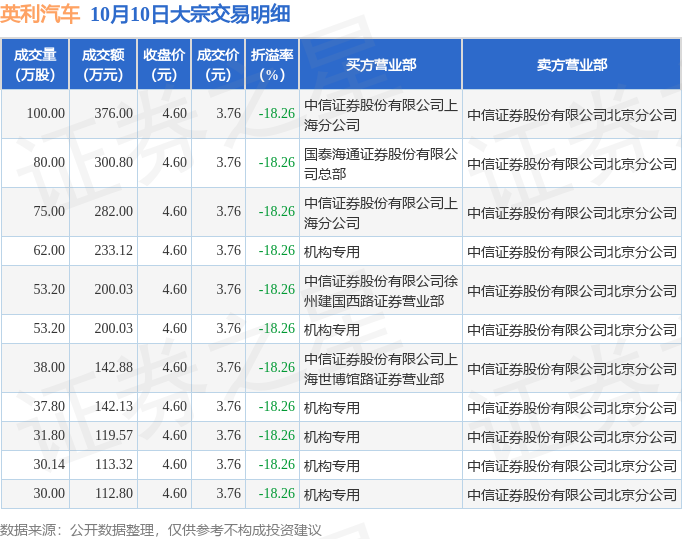Click the 卖方营业部 column header

pos(571,64)
